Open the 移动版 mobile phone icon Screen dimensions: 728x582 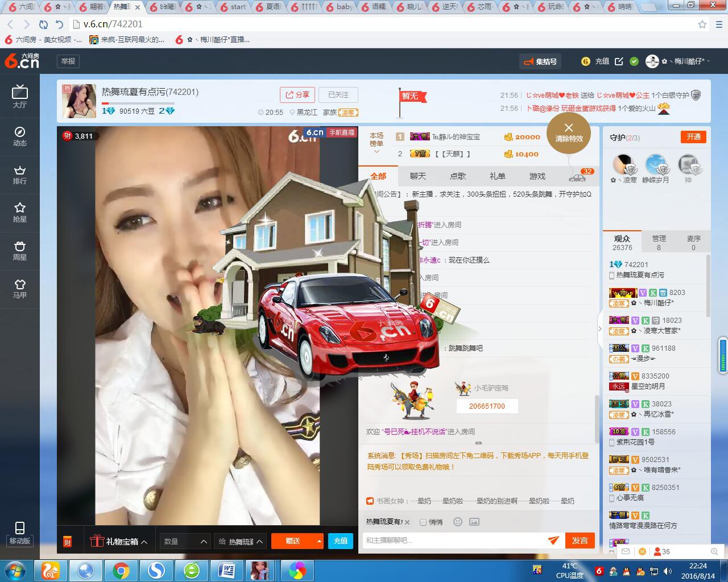tap(19, 533)
